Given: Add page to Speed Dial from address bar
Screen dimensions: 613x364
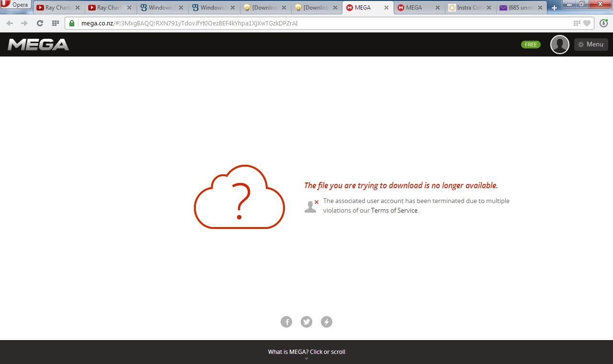Looking at the screenshot, I should (x=577, y=23).
